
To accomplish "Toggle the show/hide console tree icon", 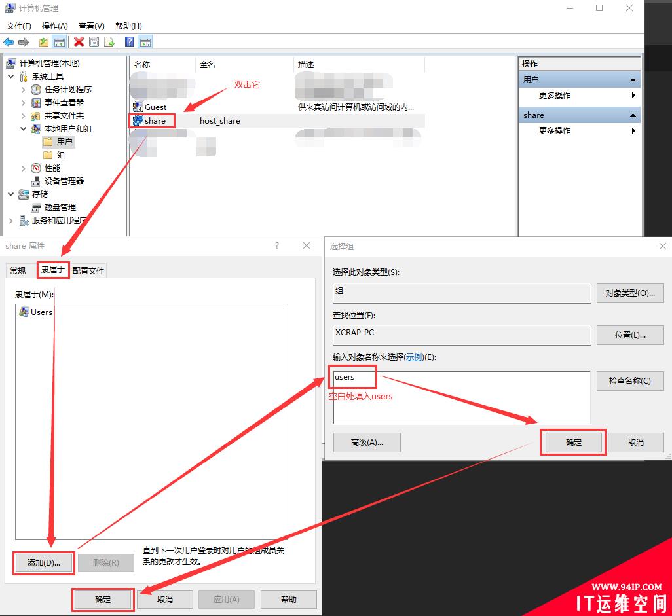I will pyautogui.click(x=59, y=42).
